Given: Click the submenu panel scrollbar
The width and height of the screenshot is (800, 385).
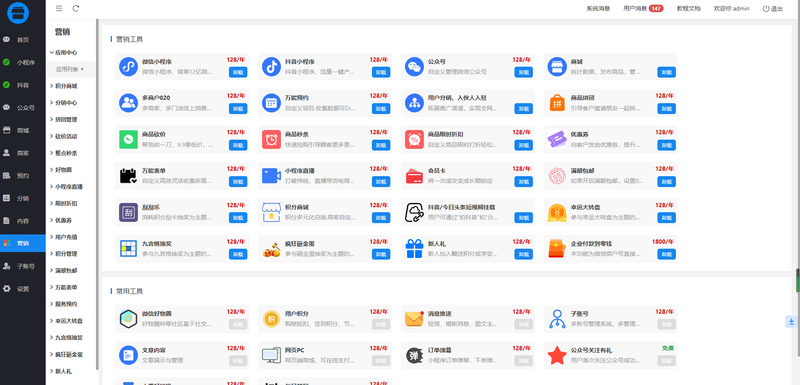Looking at the screenshot, I should coord(97,194).
